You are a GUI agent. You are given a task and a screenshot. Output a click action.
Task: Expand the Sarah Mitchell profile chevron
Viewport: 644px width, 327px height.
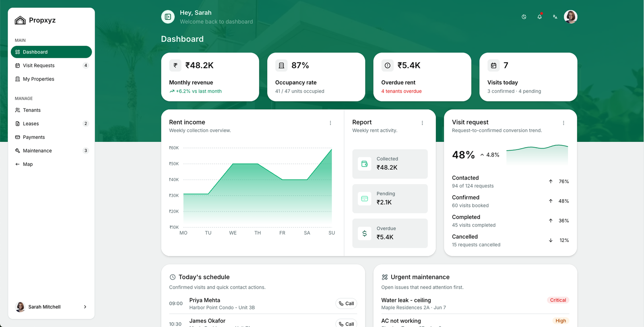[85, 307]
